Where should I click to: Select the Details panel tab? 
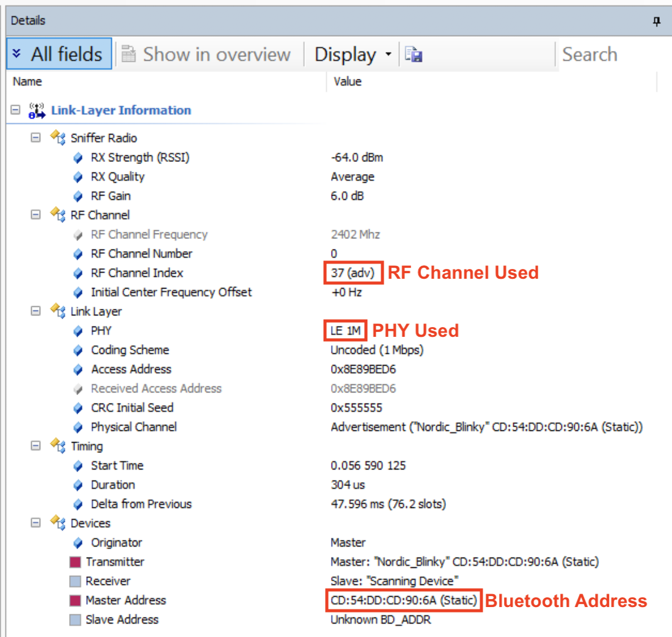point(29,20)
